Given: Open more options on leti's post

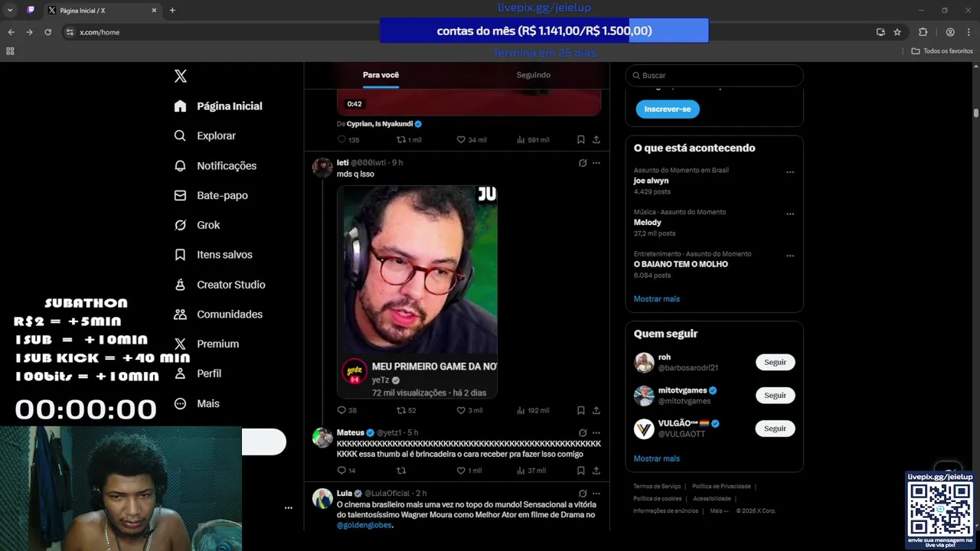Looking at the screenshot, I should pyautogui.click(x=596, y=163).
